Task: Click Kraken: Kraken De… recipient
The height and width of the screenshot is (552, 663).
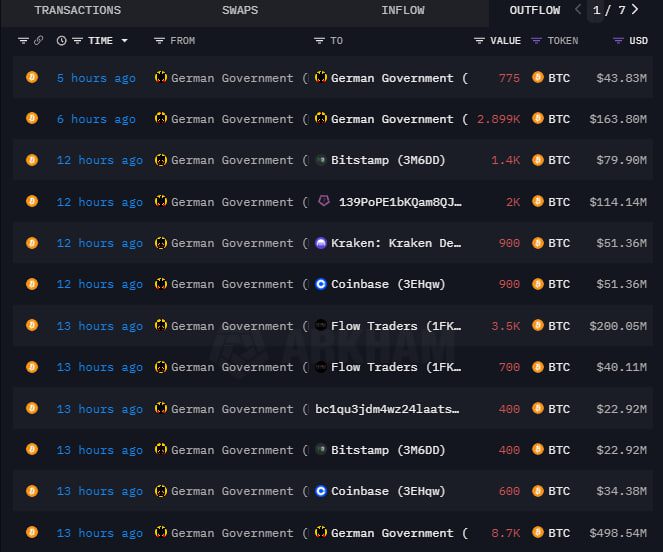Action: [396, 243]
